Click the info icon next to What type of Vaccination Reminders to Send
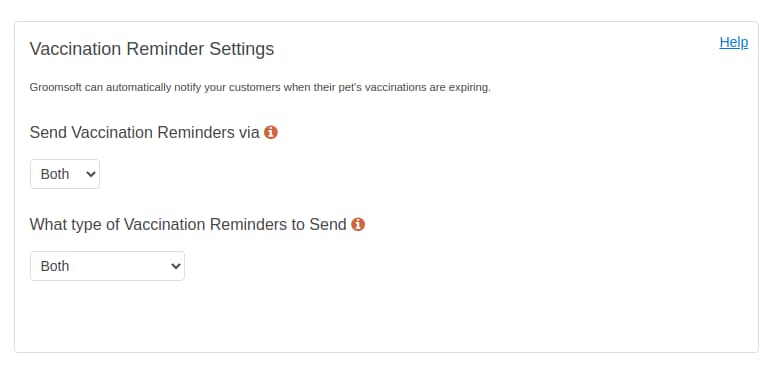Screen dimensions: 775x368 coord(358,225)
